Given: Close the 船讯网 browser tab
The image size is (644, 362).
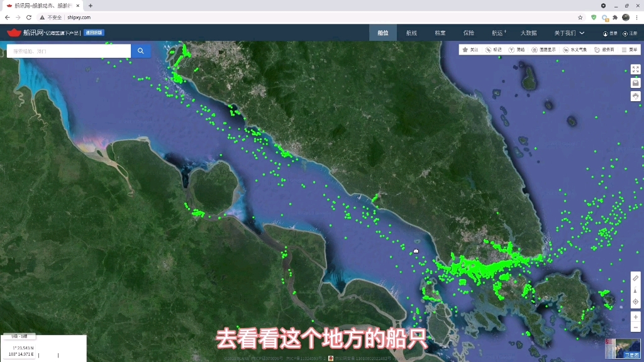Looking at the screenshot, I should (x=77, y=6).
